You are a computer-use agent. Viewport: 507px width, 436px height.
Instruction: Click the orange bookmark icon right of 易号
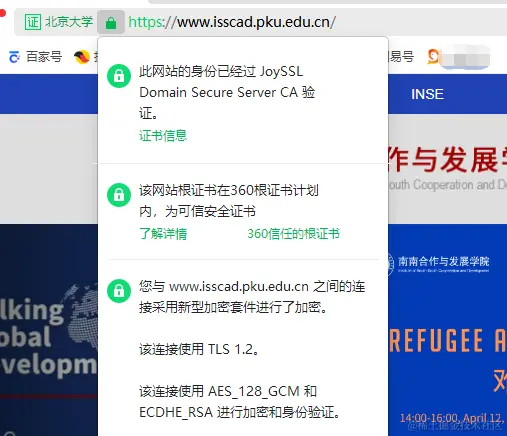[433, 57]
